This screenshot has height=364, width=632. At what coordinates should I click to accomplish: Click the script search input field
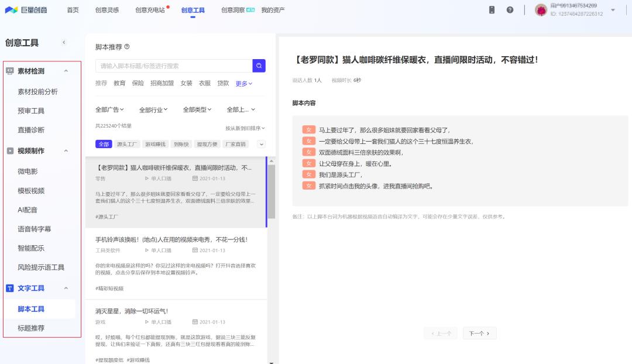coord(170,65)
